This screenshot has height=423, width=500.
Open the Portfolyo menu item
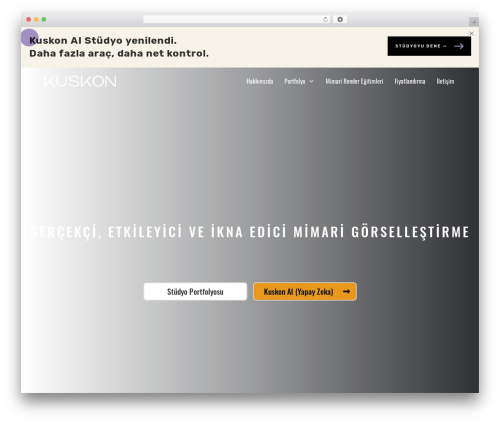point(295,81)
